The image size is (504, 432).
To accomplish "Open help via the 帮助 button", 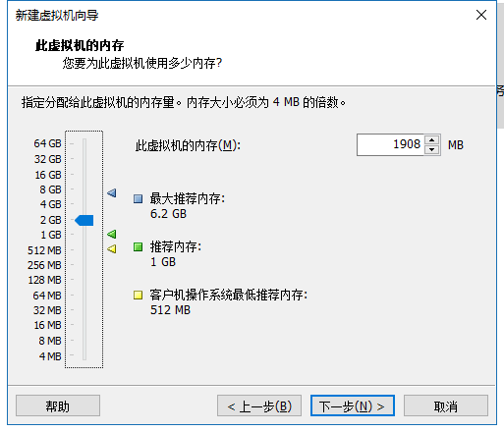I will coord(58,405).
